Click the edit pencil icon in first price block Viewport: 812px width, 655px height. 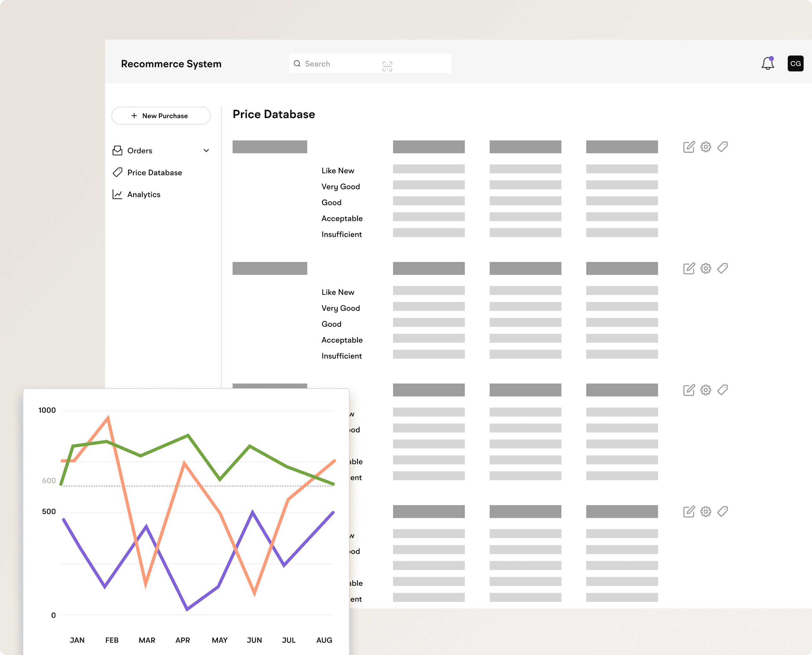(689, 147)
